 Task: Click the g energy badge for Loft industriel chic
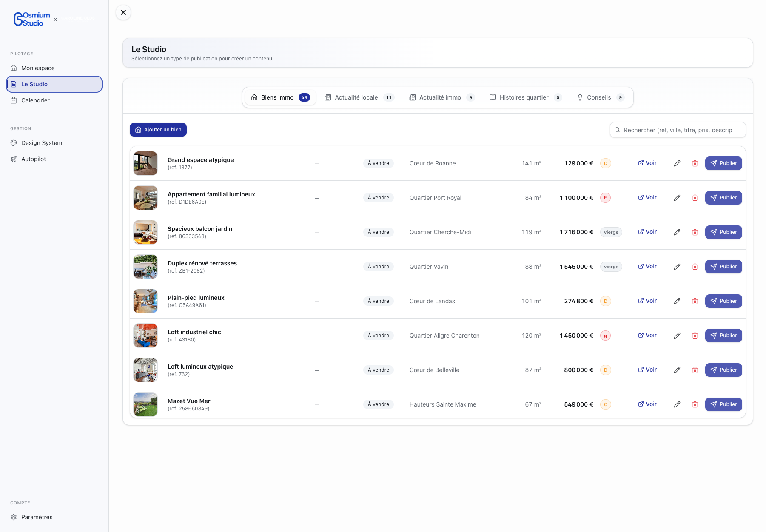coord(606,336)
